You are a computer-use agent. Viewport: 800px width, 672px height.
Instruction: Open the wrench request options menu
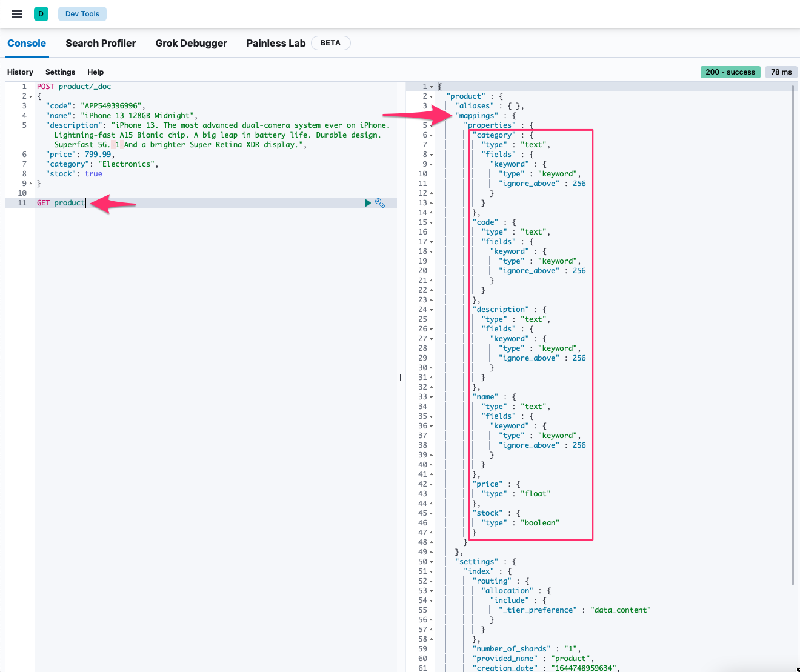pyautogui.click(x=380, y=203)
